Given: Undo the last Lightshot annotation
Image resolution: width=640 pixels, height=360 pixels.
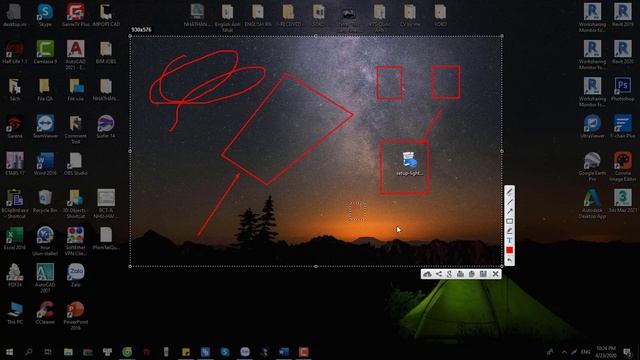Looking at the screenshot, I should (x=509, y=260).
